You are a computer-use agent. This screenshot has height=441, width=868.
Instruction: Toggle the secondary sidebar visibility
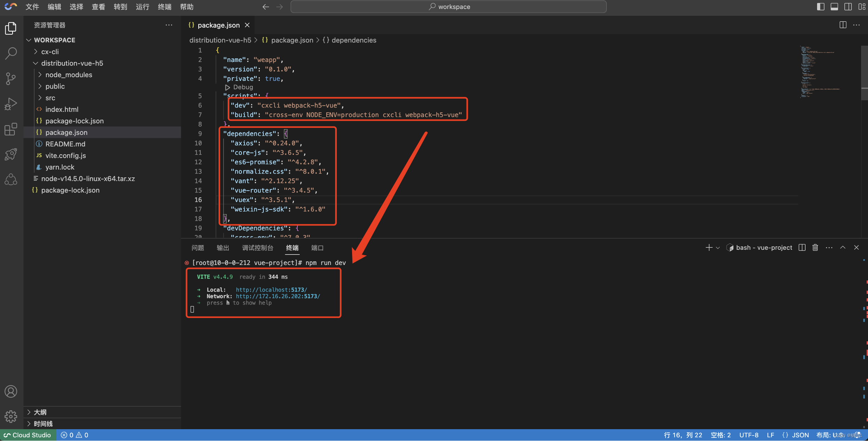(848, 7)
